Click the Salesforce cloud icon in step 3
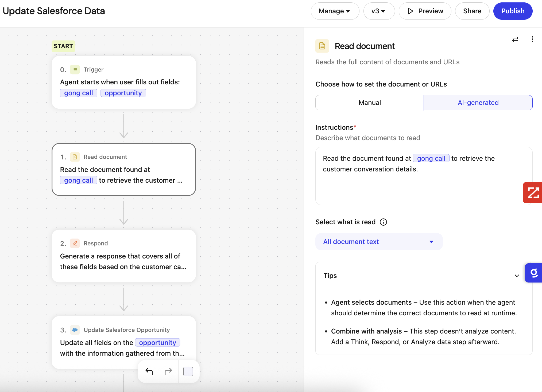 [x=75, y=330]
